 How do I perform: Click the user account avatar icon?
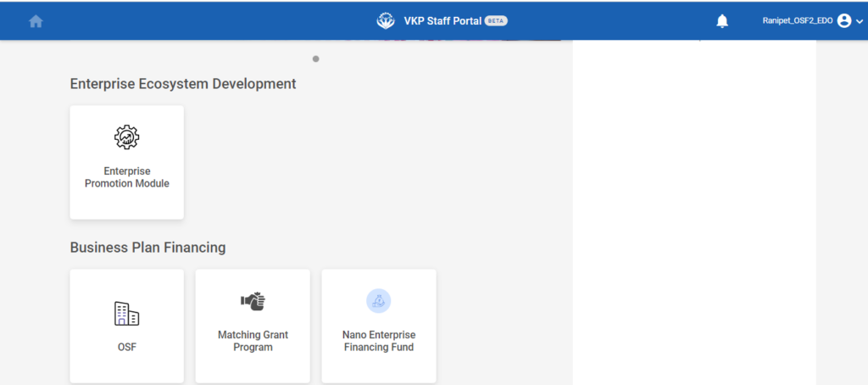843,21
